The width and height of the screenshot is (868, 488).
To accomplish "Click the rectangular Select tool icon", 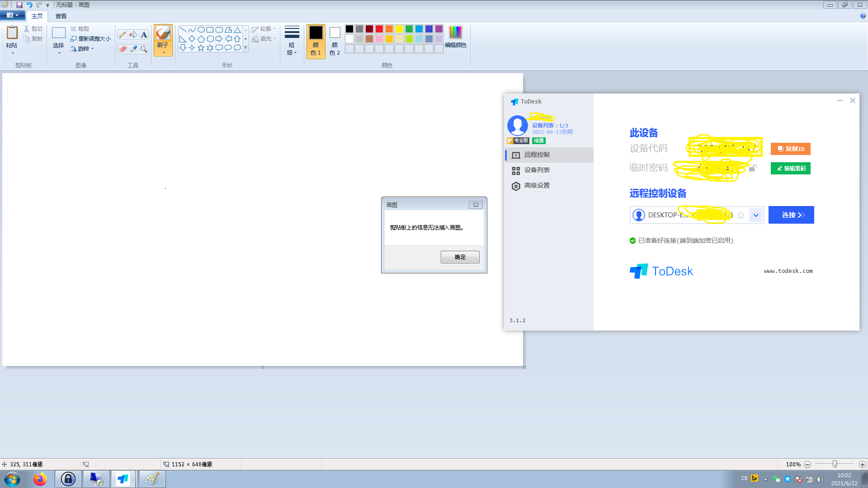I will pos(59,33).
